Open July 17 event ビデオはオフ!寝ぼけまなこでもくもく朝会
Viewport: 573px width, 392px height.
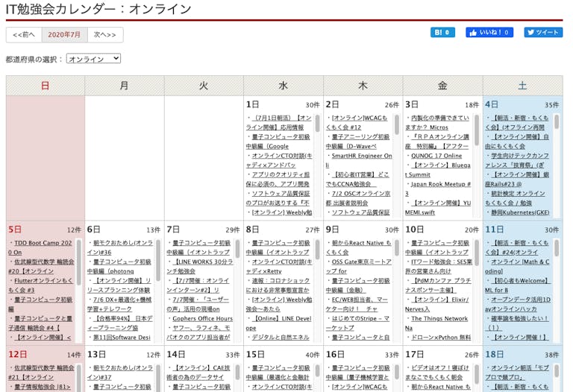[437, 373]
